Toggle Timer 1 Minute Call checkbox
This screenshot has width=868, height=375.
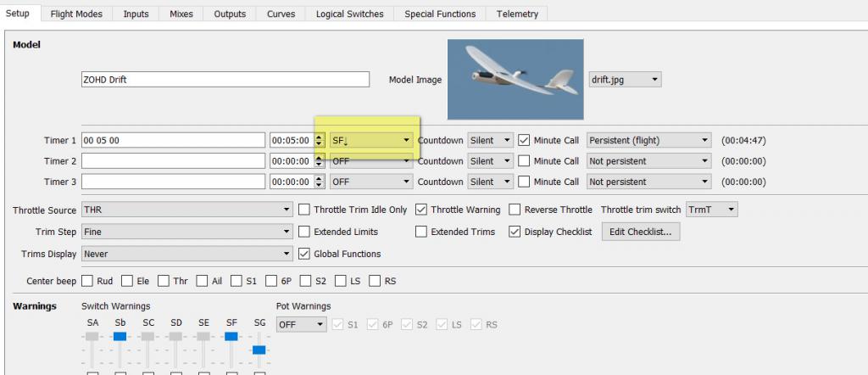(x=524, y=140)
